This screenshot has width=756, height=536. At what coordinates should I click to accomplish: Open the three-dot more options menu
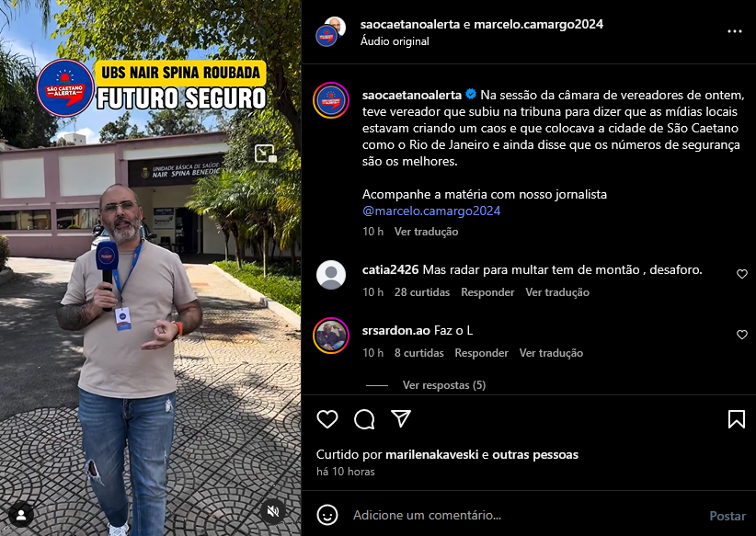click(734, 31)
